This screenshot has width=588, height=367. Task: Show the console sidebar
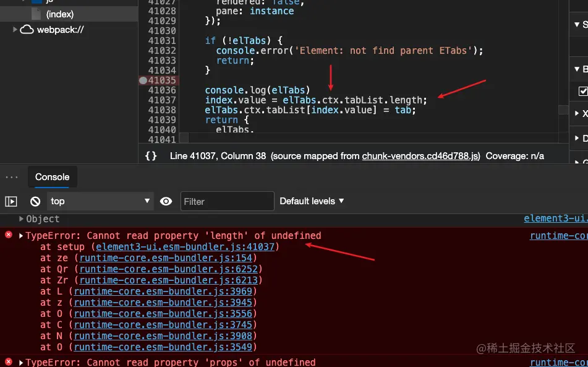(x=11, y=201)
